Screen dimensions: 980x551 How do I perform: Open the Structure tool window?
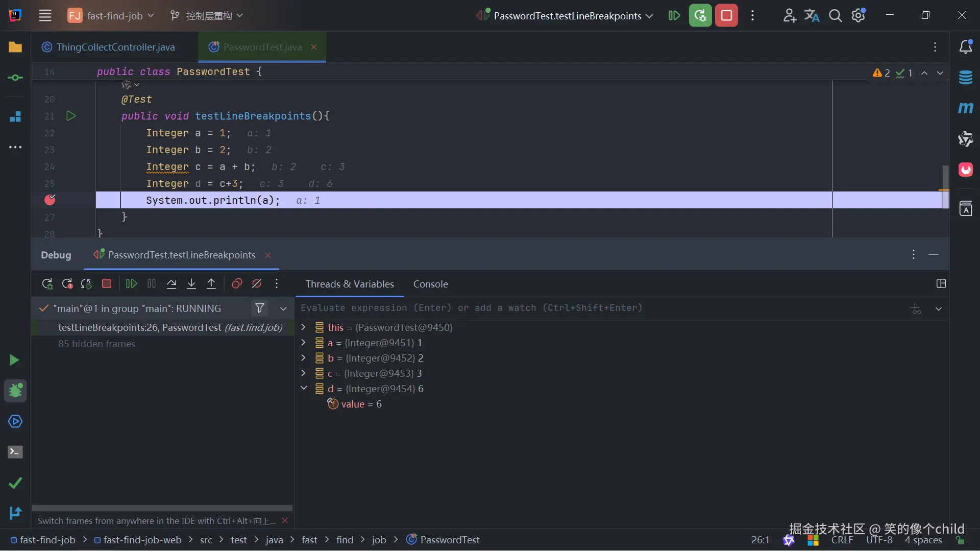coord(15,116)
